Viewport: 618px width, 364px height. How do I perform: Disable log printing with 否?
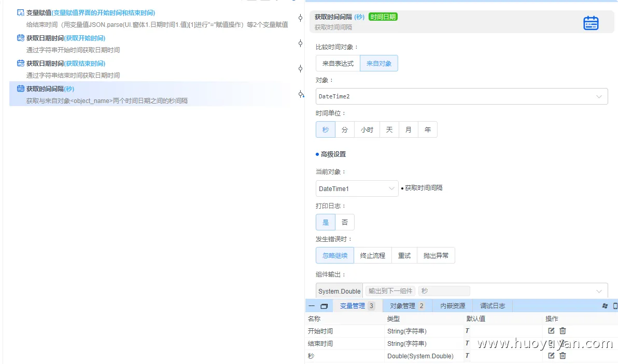click(x=345, y=222)
